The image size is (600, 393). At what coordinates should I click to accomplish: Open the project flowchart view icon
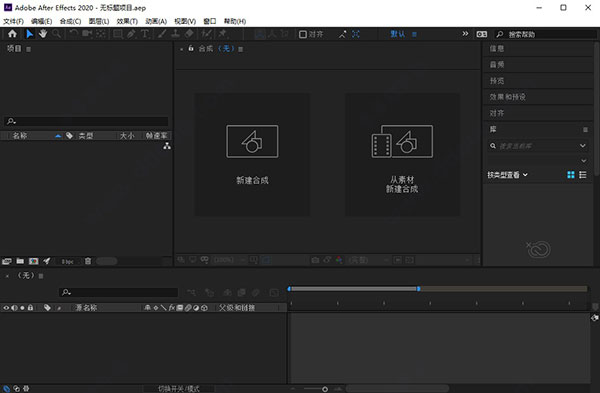167,146
